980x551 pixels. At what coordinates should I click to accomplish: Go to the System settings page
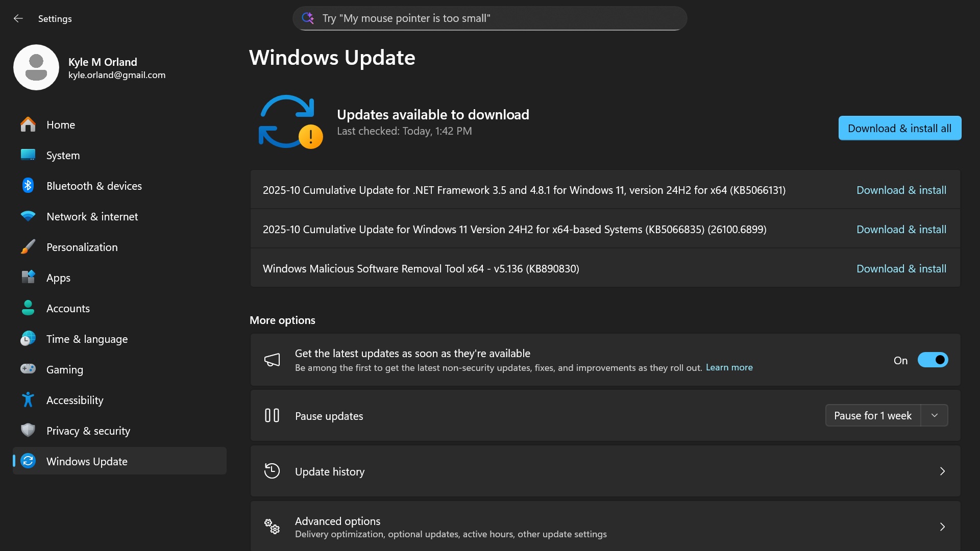(x=63, y=155)
